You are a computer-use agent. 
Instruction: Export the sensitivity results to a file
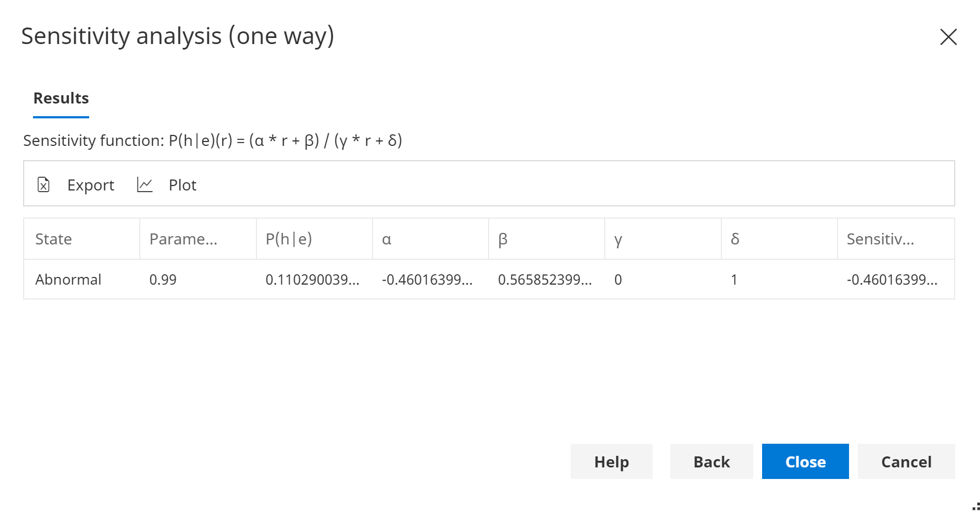(90, 184)
